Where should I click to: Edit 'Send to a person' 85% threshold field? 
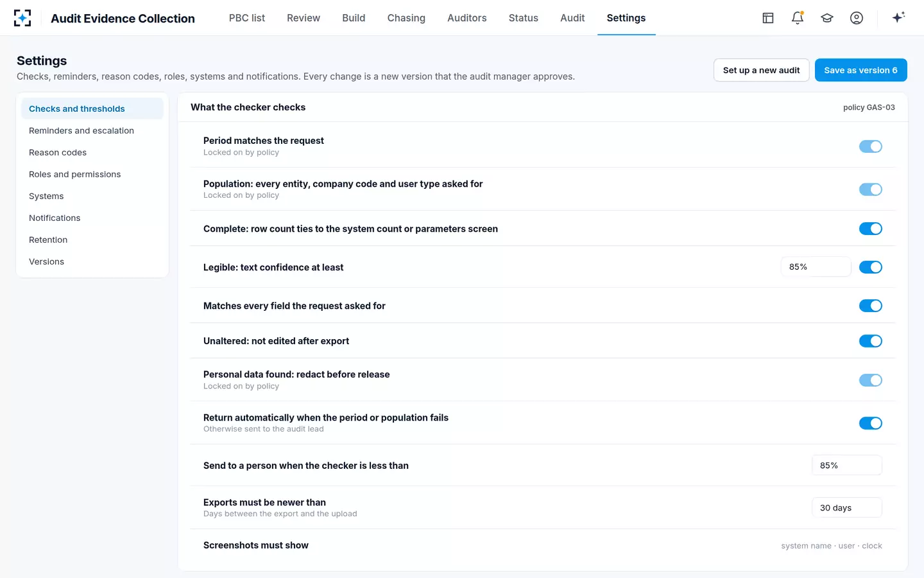pyautogui.click(x=847, y=465)
